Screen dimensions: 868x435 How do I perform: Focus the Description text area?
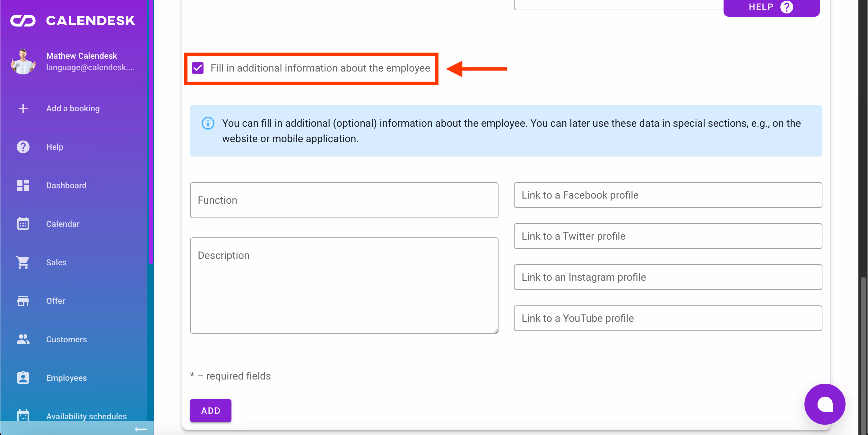coord(344,286)
